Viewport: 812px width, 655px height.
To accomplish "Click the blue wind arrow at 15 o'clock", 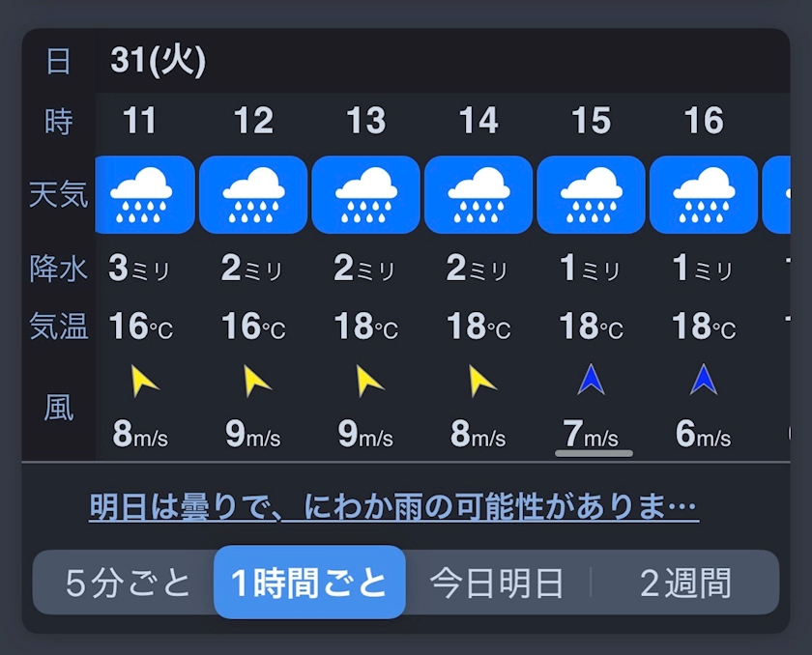I will coord(591,381).
